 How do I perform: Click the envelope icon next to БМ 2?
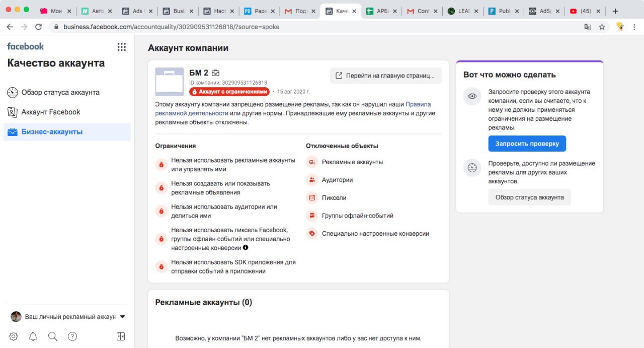point(215,73)
